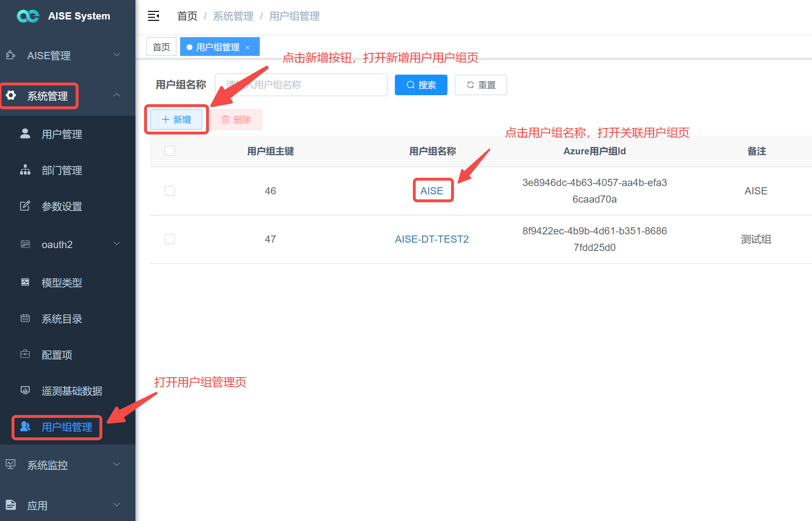Check the row with key 47
This screenshot has width=812, height=521.
[x=170, y=239]
